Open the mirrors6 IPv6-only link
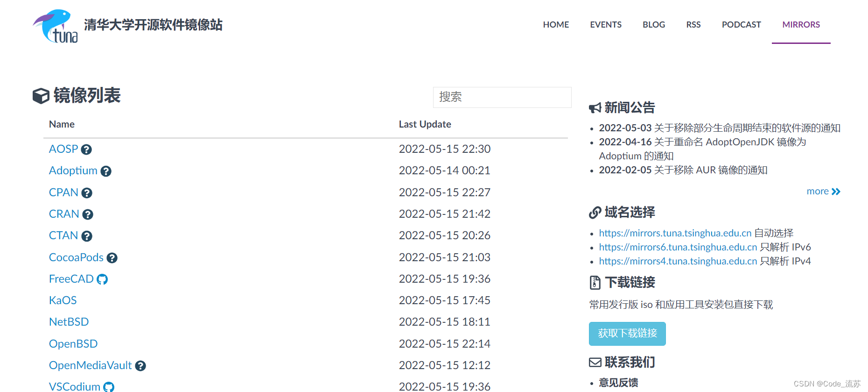The image size is (868, 392). [x=678, y=247]
